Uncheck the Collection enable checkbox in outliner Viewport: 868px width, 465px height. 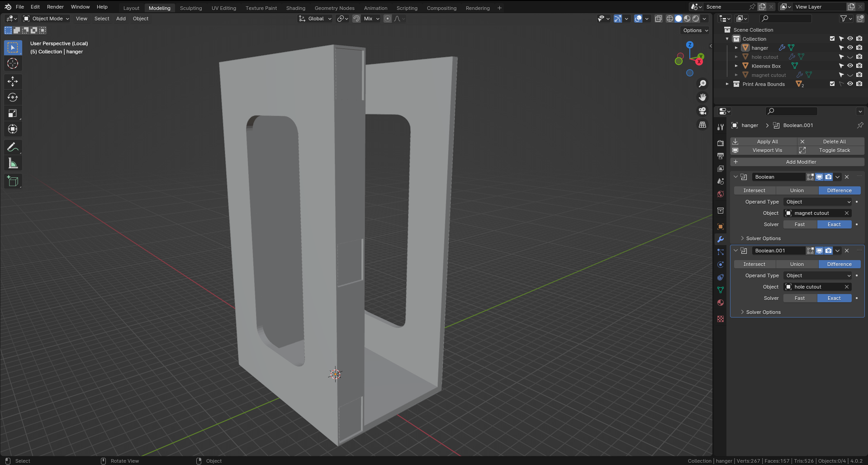(x=832, y=38)
